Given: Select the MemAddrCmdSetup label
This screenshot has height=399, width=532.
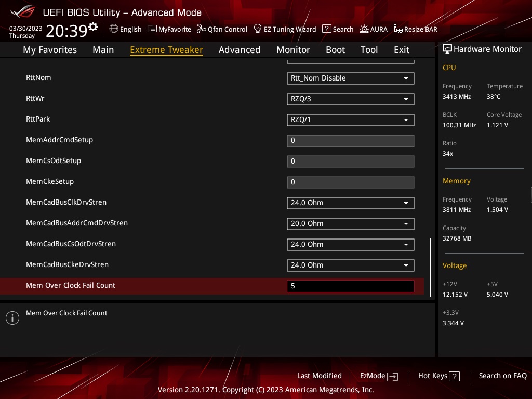Looking at the screenshot, I should pos(59,140).
